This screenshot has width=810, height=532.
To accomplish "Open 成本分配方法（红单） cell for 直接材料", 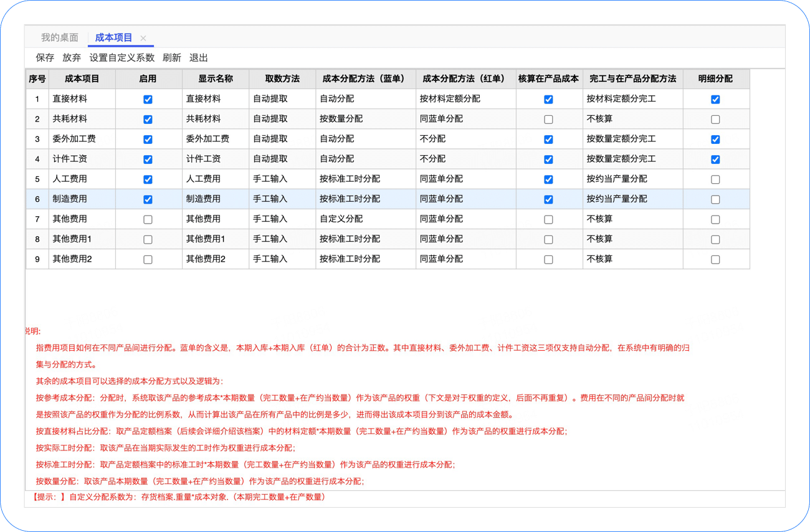I will [x=465, y=99].
